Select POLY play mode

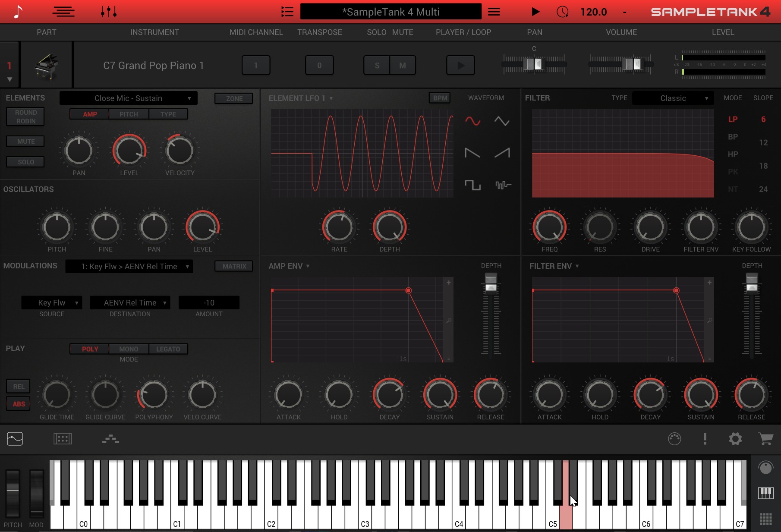click(x=90, y=349)
